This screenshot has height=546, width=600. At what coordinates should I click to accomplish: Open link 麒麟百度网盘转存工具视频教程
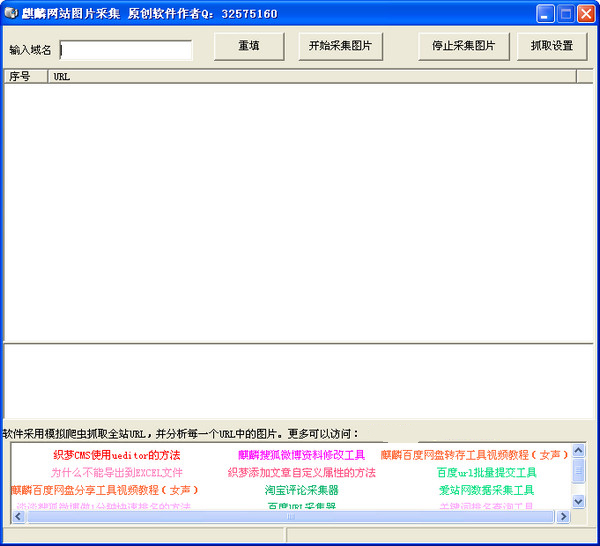click(474, 455)
